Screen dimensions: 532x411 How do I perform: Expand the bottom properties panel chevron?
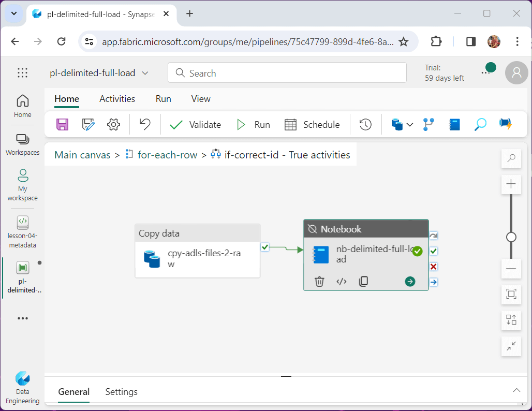pyautogui.click(x=516, y=390)
